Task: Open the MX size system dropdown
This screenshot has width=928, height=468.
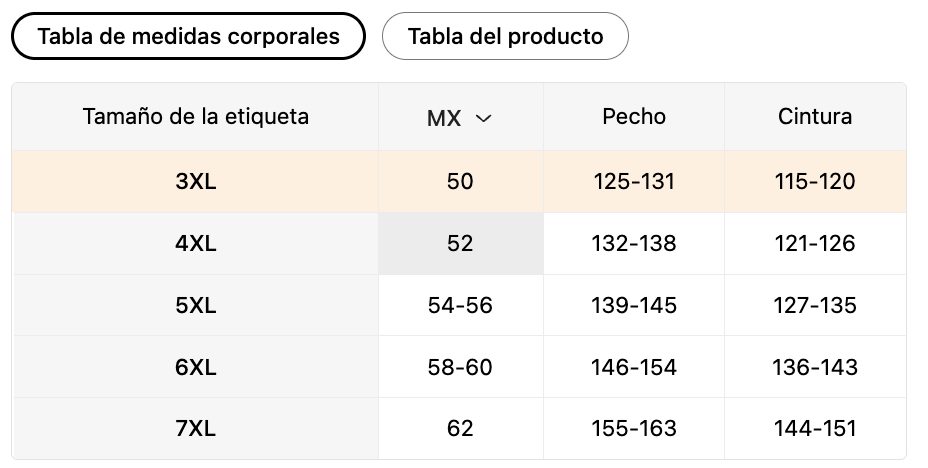Action: pos(460,117)
